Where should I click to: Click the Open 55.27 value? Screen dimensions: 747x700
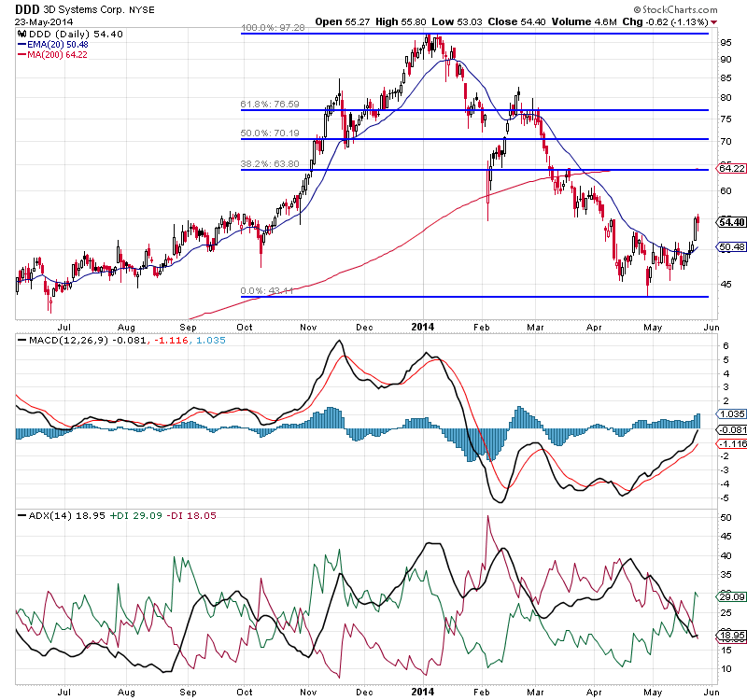pyautogui.click(x=342, y=21)
